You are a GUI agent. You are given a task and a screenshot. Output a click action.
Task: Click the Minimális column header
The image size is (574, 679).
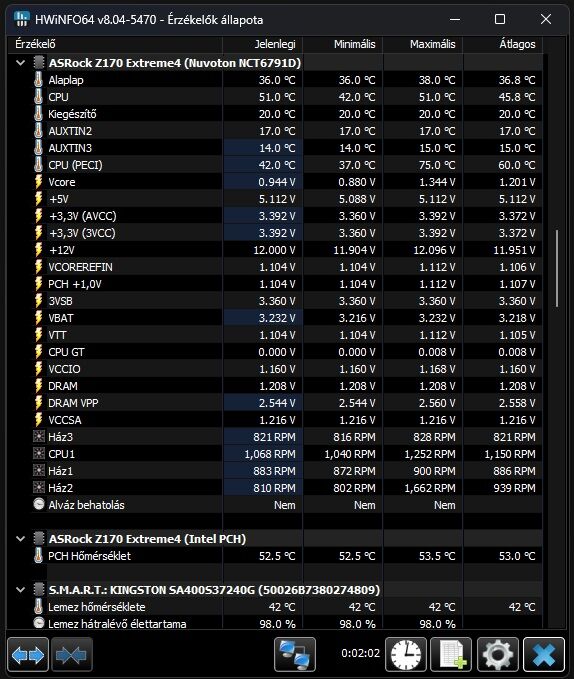pyautogui.click(x=342, y=44)
